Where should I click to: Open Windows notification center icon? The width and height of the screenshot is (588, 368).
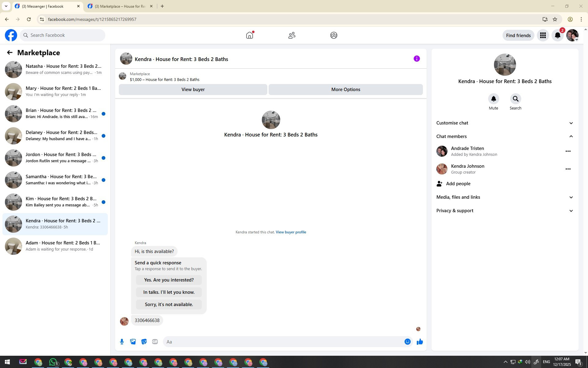click(579, 362)
